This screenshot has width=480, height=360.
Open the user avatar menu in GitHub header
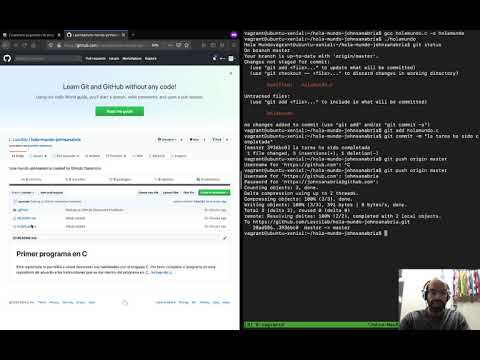point(232,59)
